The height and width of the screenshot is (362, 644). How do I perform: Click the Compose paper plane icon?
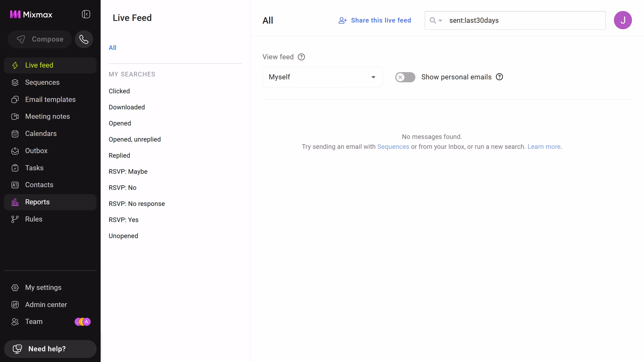click(x=21, y=39)
